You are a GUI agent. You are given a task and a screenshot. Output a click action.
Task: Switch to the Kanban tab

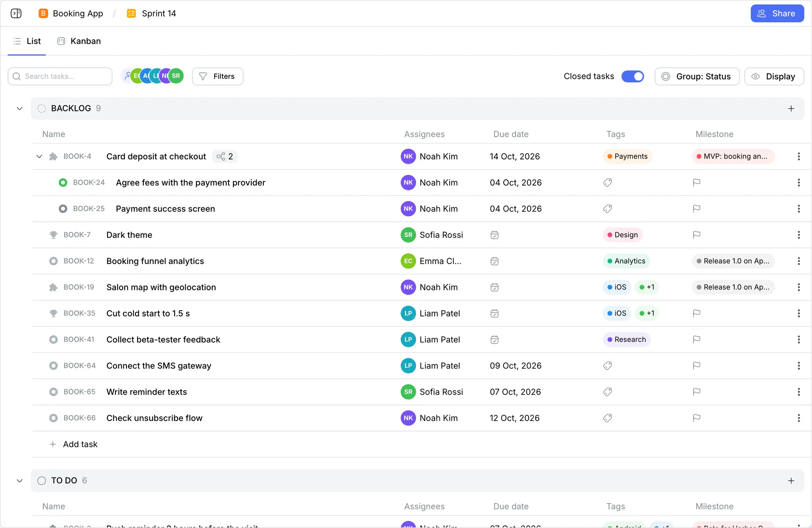(79, 41)
